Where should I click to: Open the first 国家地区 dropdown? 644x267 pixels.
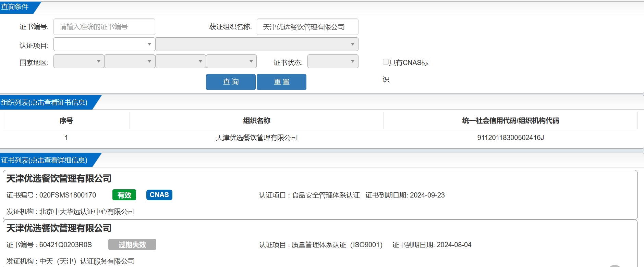(79, 61)
